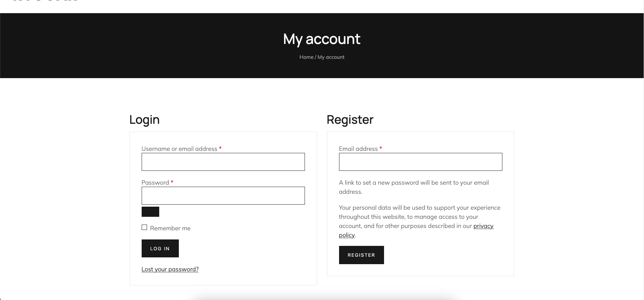Focus the Username or email address field
Viewport: 644px width, 300px height.
pos(223,162)
